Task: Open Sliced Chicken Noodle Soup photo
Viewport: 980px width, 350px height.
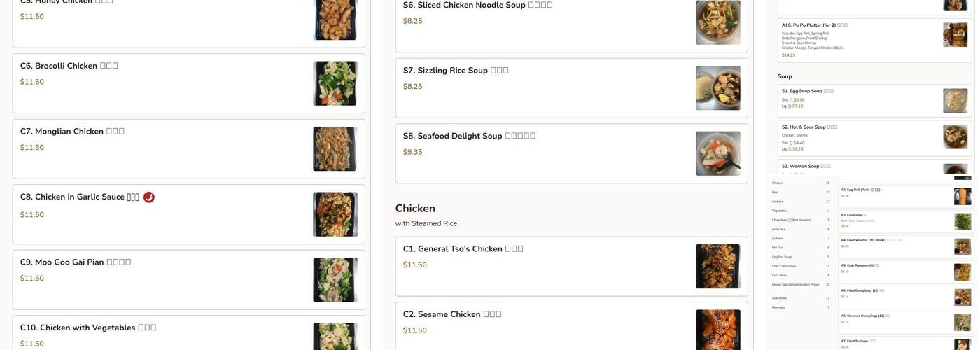Action: coord(717,22)
